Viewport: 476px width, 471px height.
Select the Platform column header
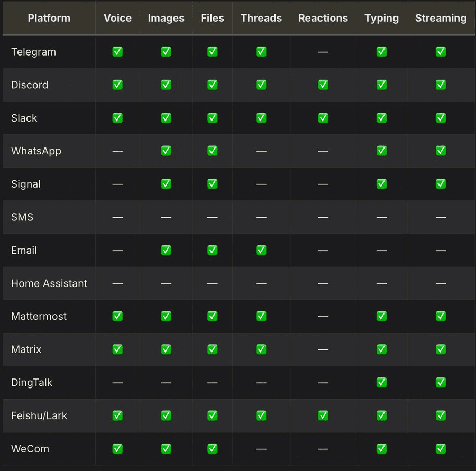[49, 18]
